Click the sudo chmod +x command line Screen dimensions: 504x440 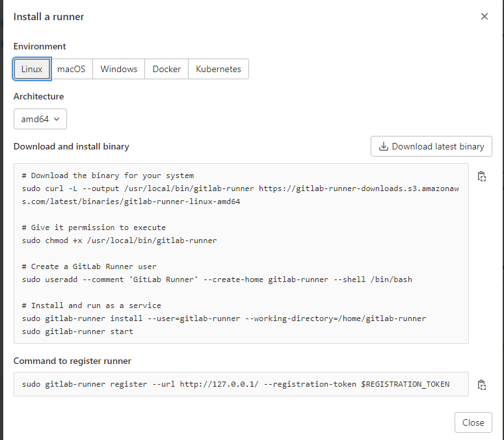coord(120,240)
